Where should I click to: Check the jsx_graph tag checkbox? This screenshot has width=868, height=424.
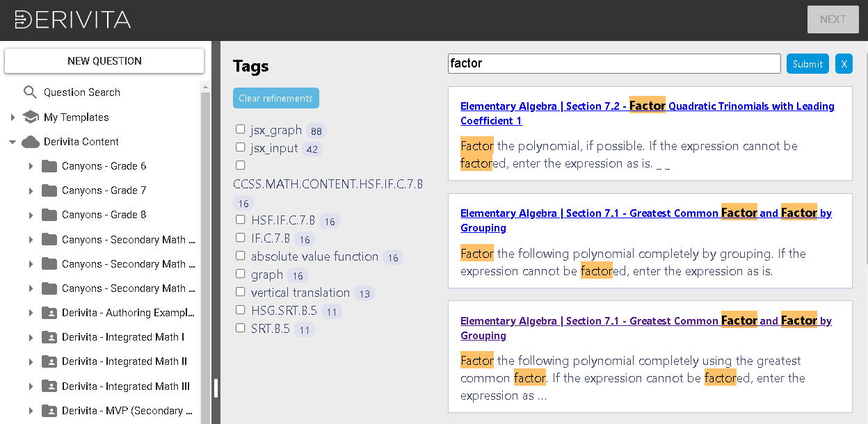(241, 129)
